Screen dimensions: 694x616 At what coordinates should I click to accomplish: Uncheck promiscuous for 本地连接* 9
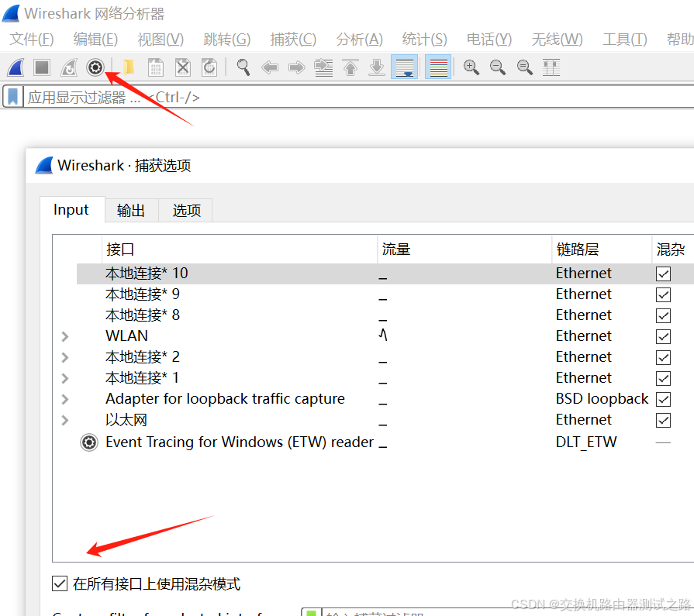[663, 294]
